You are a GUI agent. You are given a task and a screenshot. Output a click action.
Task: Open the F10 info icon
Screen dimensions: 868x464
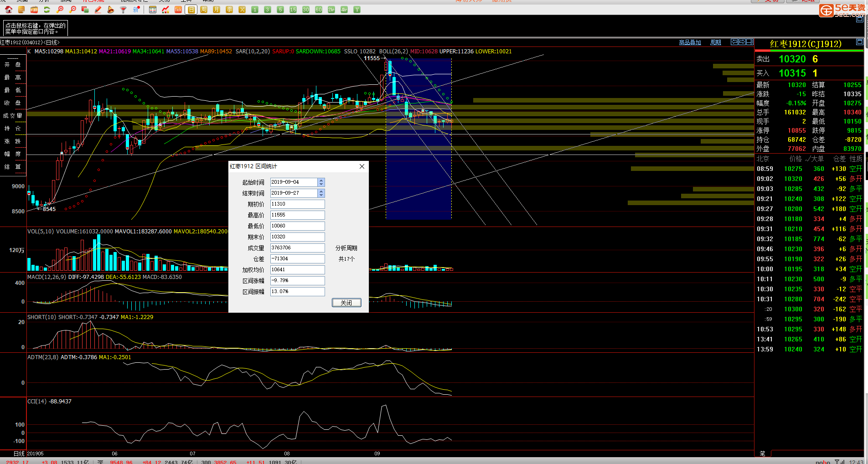pos(34,10)
